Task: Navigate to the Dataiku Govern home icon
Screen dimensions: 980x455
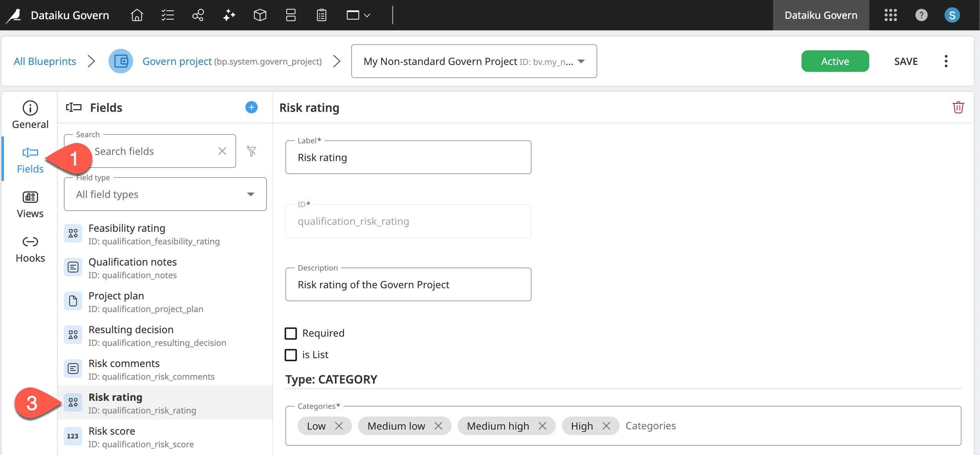Action: point(137,15)
